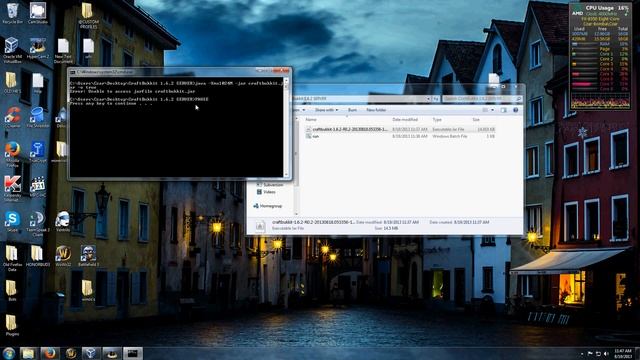This screenshot has height=360, width=640.
Task: Click Burn in the Explorer toolbar
Action: coord(352,110)
